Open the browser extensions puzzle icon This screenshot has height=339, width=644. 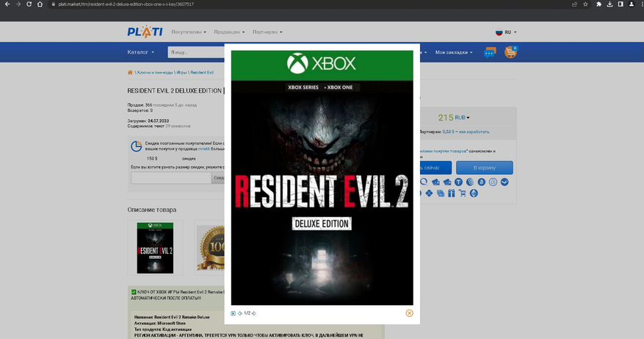click(x=598, y=4)
